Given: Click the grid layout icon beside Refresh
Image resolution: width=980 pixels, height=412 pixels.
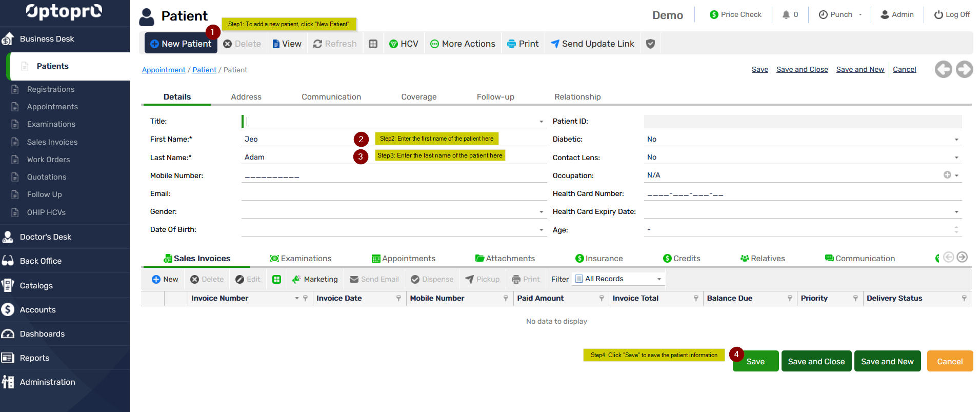Looking at the screenshot, I should pos(373,44).
